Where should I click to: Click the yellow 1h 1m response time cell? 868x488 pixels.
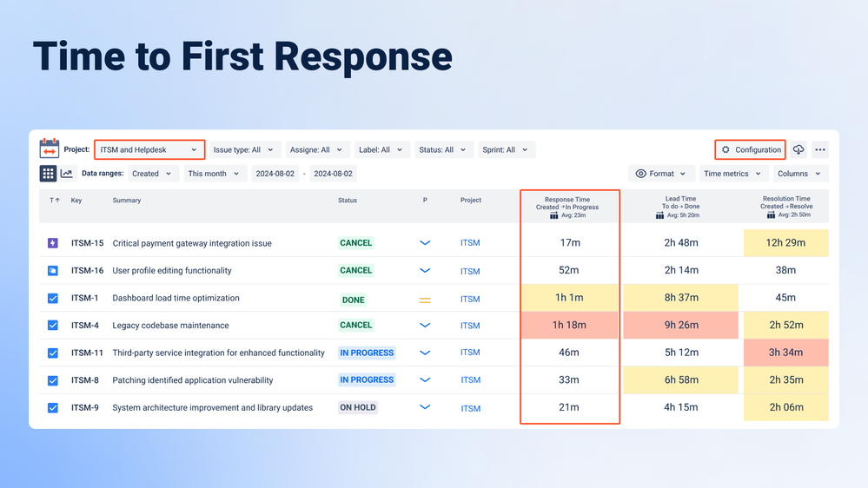(x=569, y=298)
